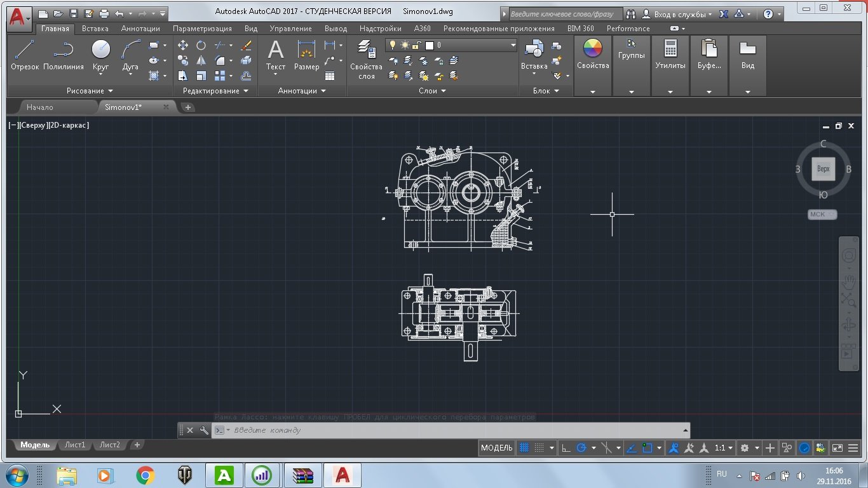Select the Полилиния polyline tool
Screen dimensions: 868x488
(64, 55)
